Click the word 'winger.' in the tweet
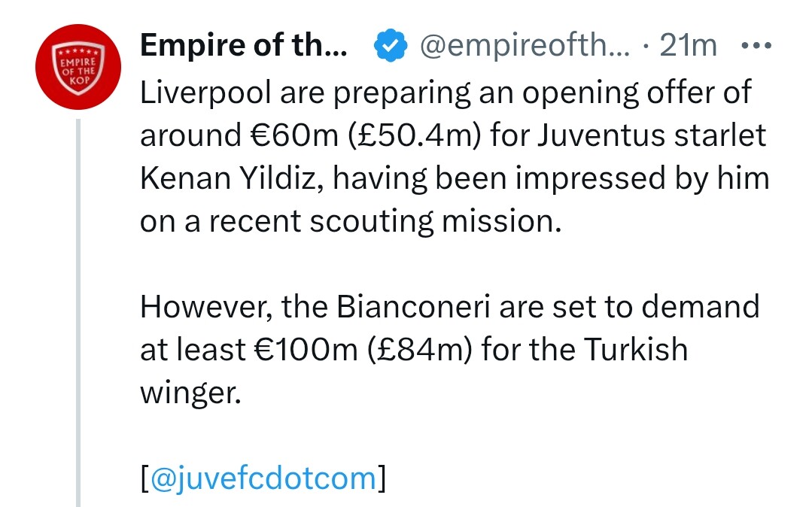Viewport: 812px width, 507px height. [190, 393]
